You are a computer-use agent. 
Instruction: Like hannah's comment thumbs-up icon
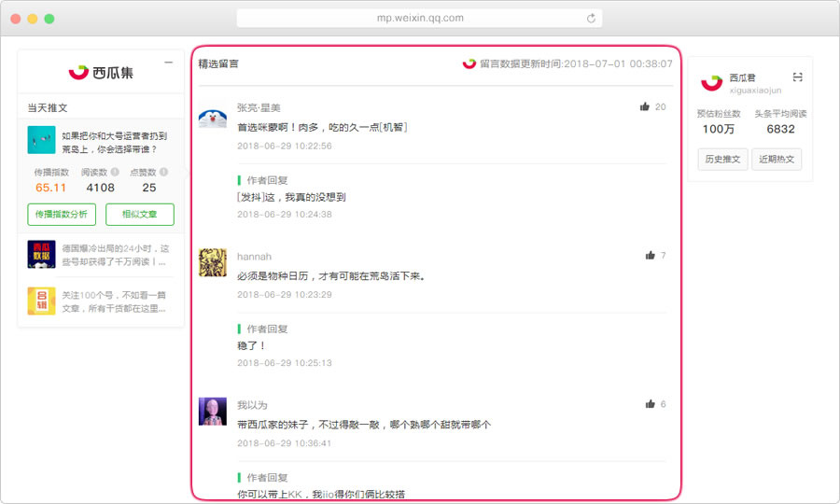coord(650,255)
